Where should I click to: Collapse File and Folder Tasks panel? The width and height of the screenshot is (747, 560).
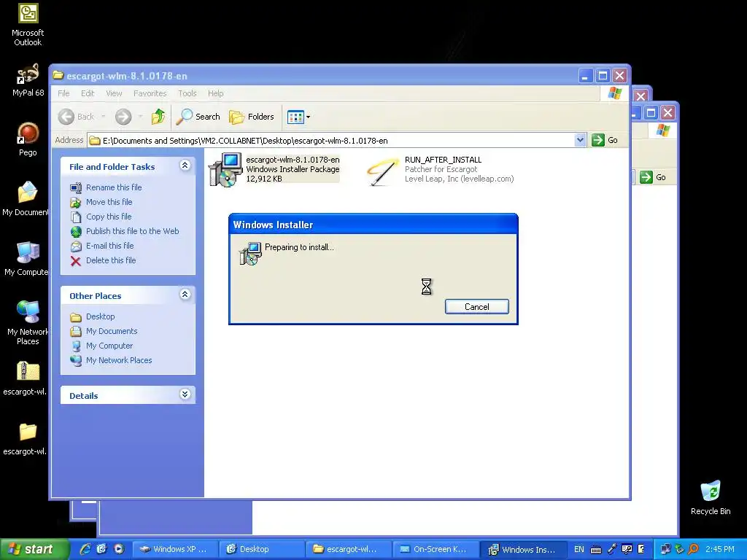coord(185,166)
